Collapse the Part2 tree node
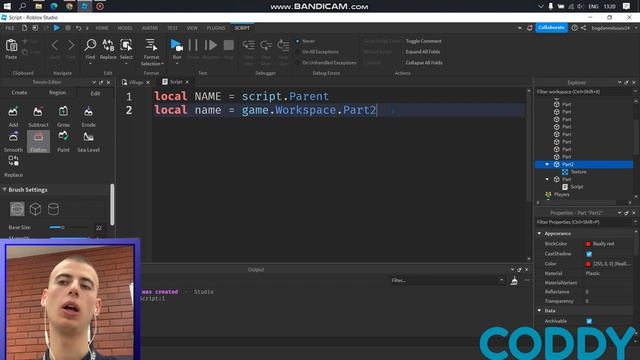Image resolution: width=640 pixels, height=360 pixels. click(x=547, y=164)
